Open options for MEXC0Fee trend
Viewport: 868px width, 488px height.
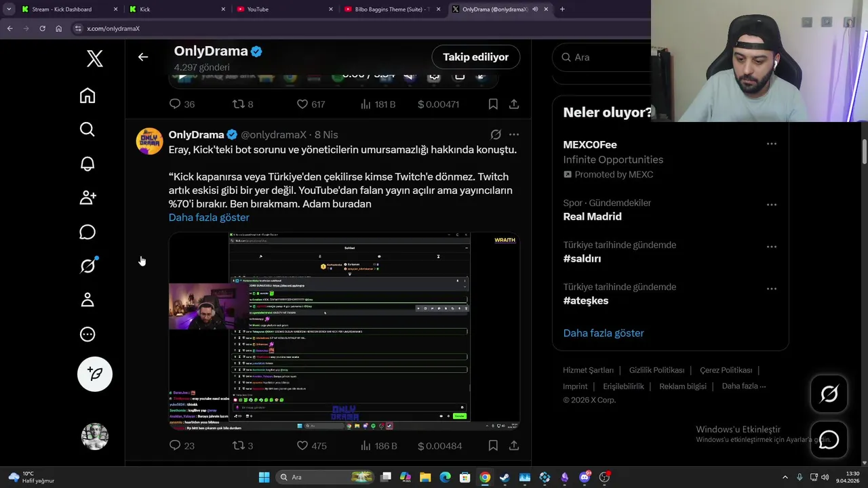tap(771, 144)
